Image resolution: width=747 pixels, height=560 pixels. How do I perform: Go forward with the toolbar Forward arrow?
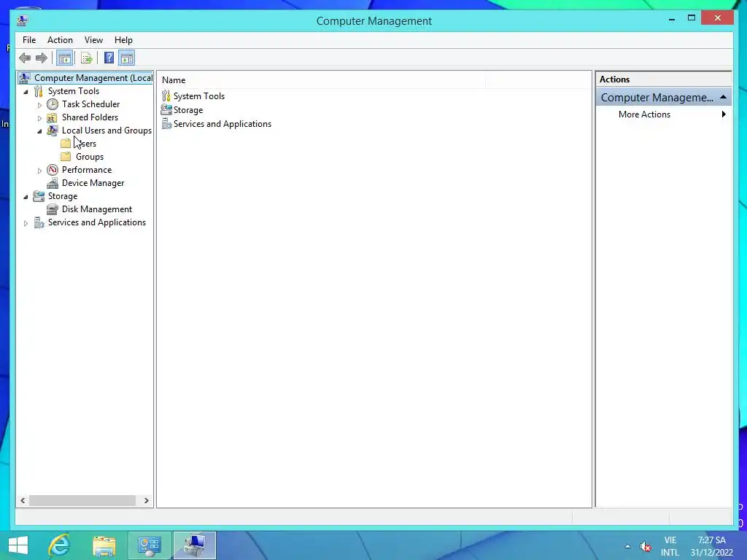tap(42, 58)
